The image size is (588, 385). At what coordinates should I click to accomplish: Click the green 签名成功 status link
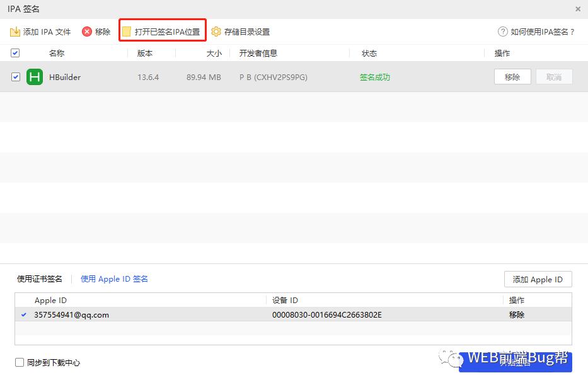click(x=374, y=77)
